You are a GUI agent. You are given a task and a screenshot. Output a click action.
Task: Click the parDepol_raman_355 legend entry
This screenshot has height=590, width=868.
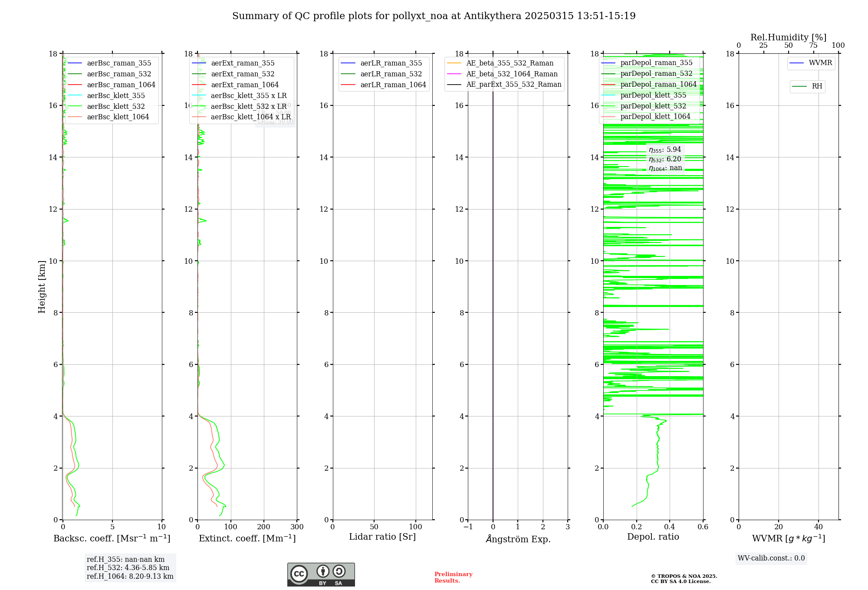(647, 62)
